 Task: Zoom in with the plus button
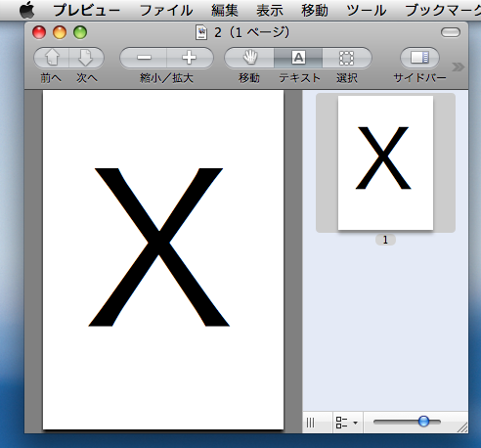tap(190, 58)
